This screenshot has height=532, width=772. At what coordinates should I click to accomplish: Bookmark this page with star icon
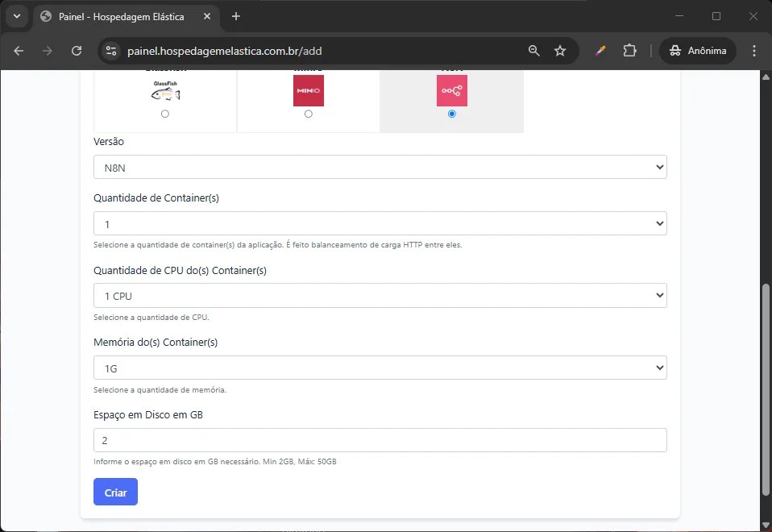pos(560,51)
